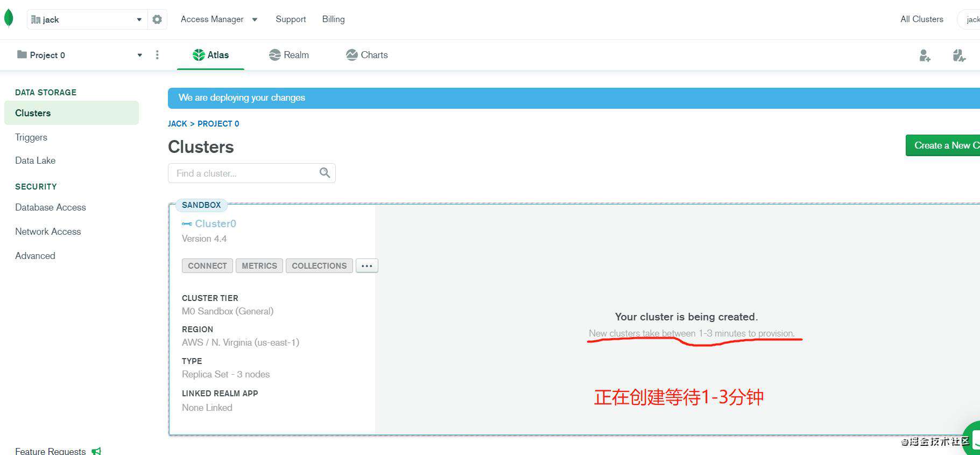Click the CONNECT button
The height and width of the screenshot is (455, 980).
[207, 266]
